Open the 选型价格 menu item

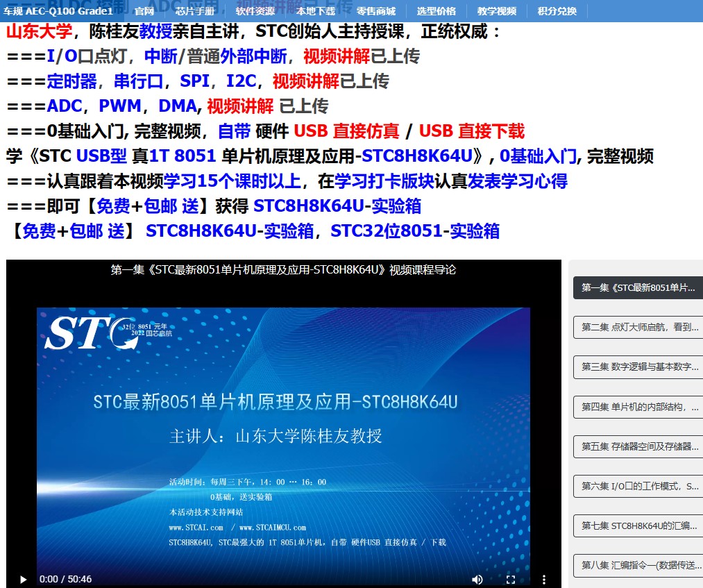pyautogui.click(x=437, y=11)
